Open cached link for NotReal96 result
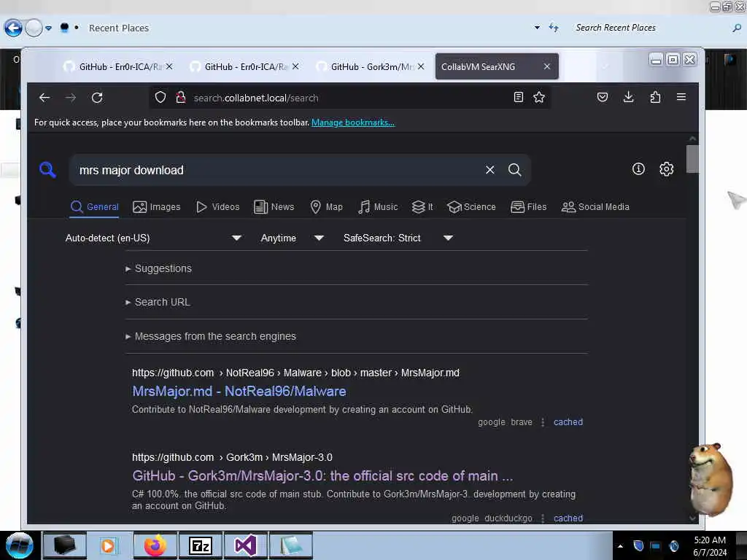Screen dimensions: 747x560 coord(568,422)
